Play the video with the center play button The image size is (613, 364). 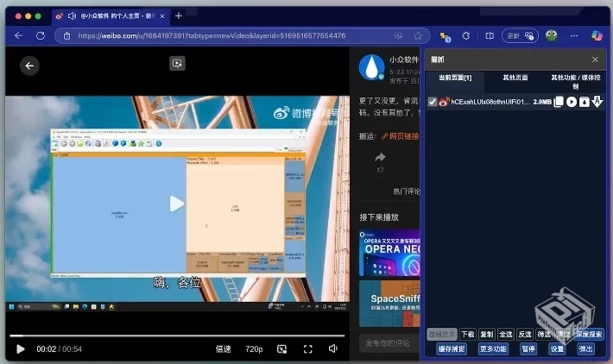coord(177,204)
